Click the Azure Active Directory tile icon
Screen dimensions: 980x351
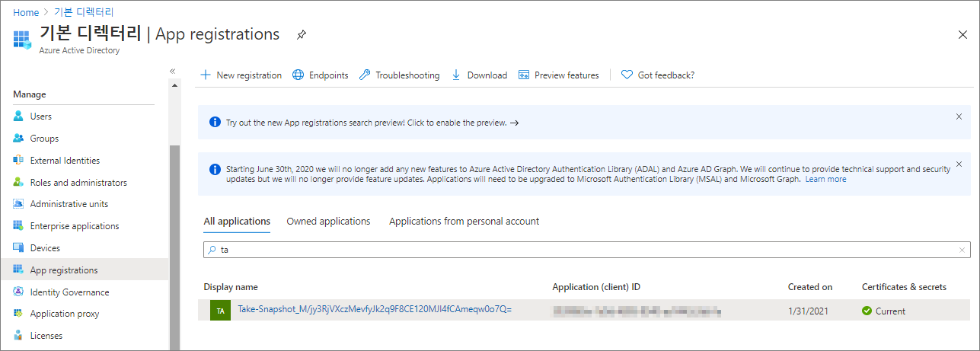click(22, 40)
